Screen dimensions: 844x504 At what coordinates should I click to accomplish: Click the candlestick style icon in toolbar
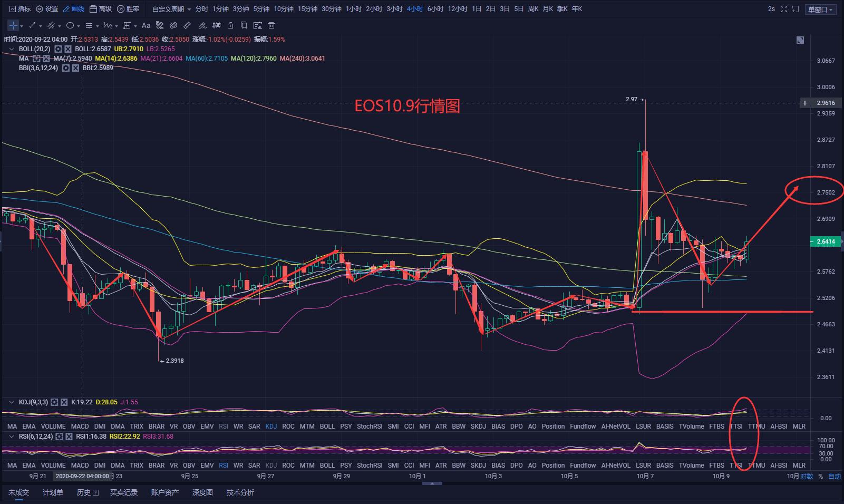[217, 25]
